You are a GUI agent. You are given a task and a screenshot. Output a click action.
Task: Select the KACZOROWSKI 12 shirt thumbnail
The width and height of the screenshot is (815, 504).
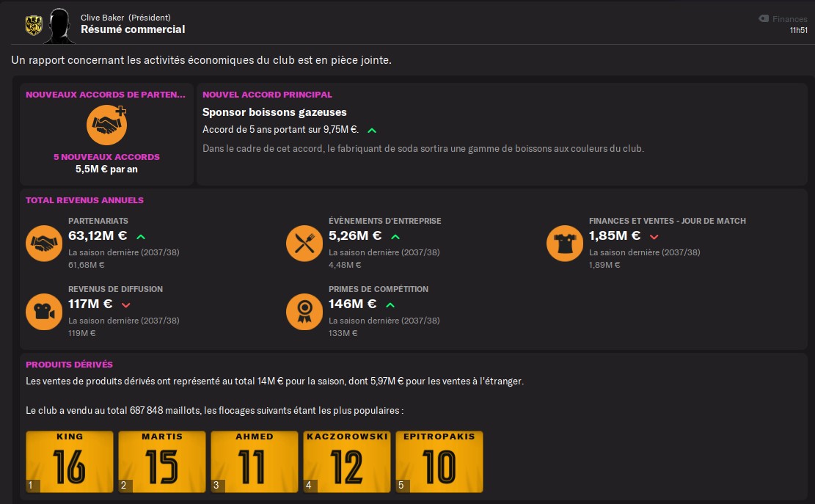(x=347, y=461)
